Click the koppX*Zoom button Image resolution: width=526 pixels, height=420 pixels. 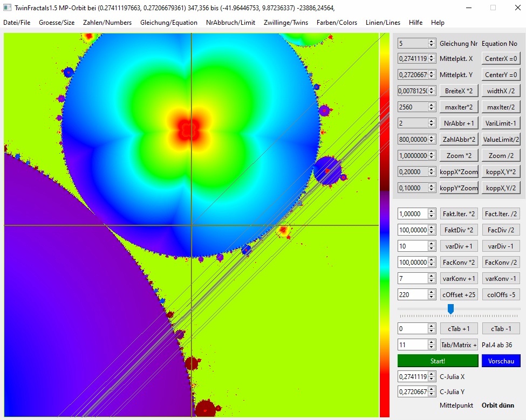pyautogui.click(x=459, y=171)
